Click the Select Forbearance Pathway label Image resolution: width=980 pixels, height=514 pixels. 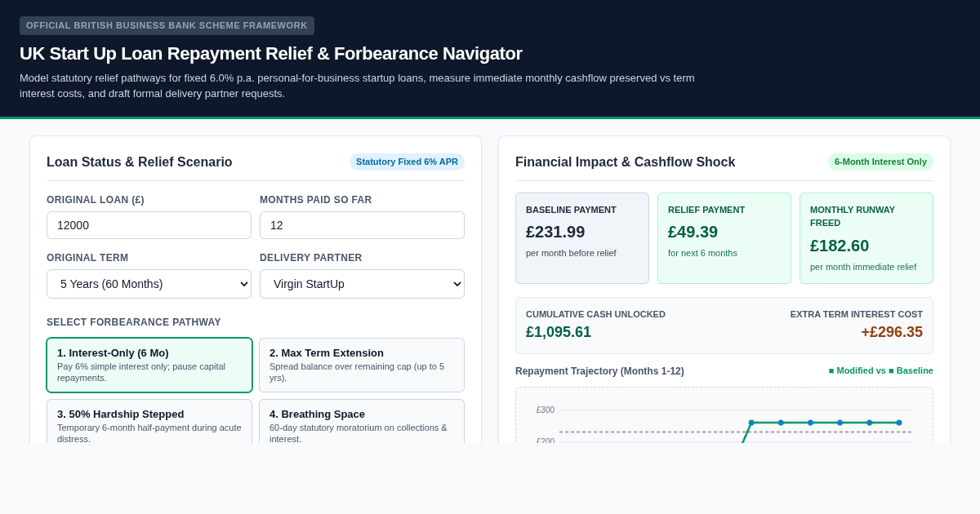click(x=134, y=322)
